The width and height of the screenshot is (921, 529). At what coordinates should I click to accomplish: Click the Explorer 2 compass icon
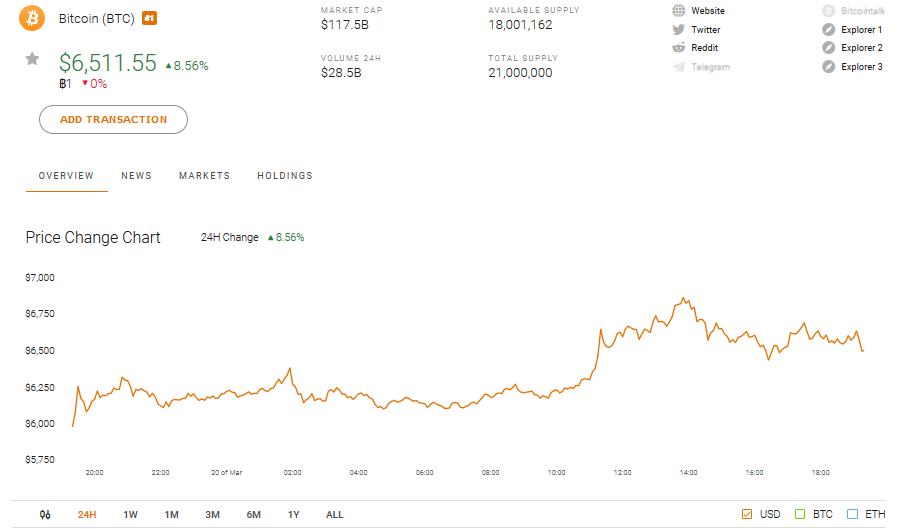(828, 48)
